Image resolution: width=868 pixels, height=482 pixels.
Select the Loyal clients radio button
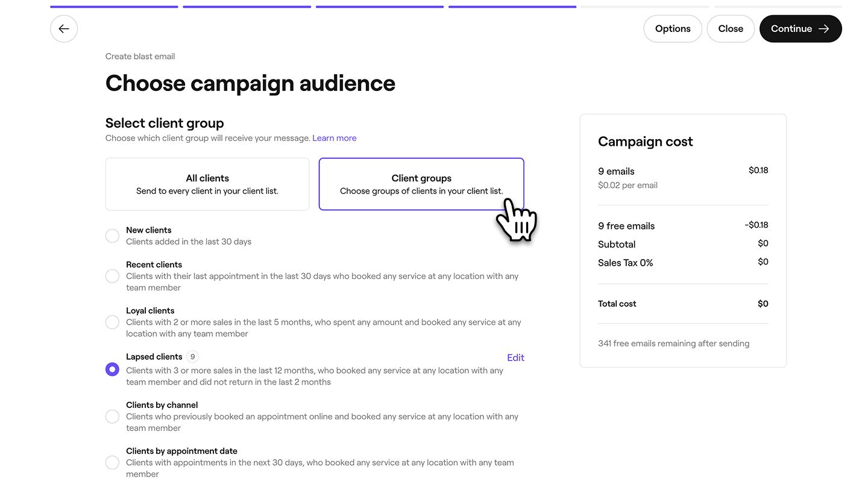point(112,322)
